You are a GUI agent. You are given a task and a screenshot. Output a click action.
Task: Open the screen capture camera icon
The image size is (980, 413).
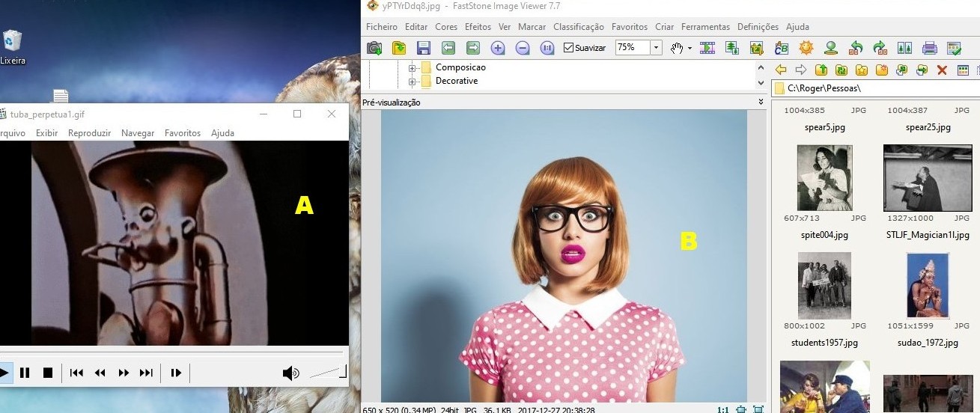pos(374,48)
